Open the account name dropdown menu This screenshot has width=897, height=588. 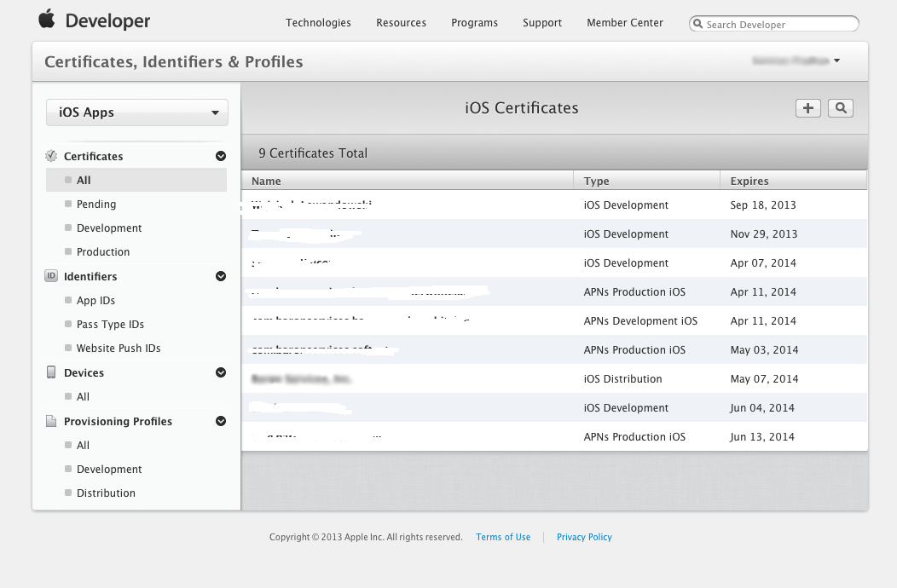click(796, 61)
